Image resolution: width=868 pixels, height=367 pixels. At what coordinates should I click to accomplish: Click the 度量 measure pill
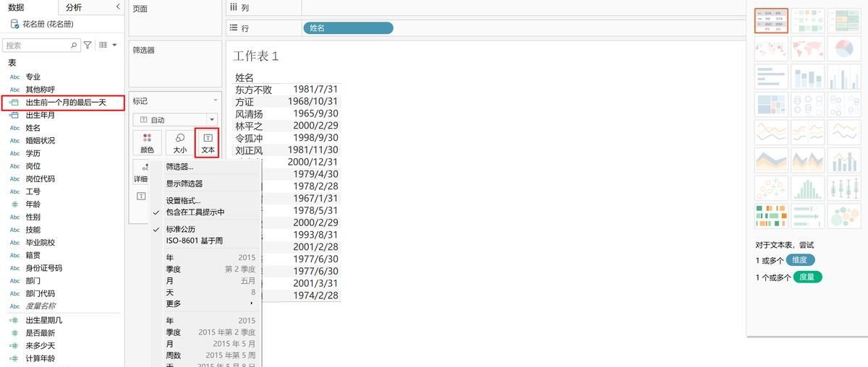click(807, 277)
